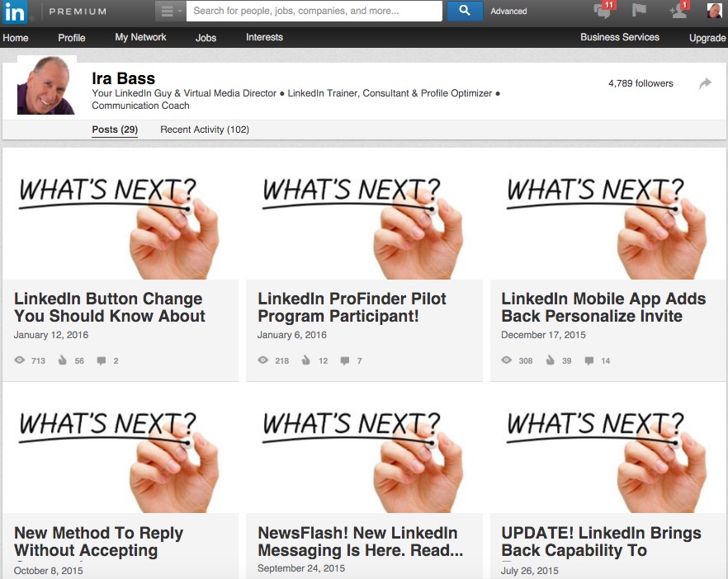Screen dimensions: 728x579
Task: Click the 308 views count
Action: pyautogui.click(x=526, y=361)
